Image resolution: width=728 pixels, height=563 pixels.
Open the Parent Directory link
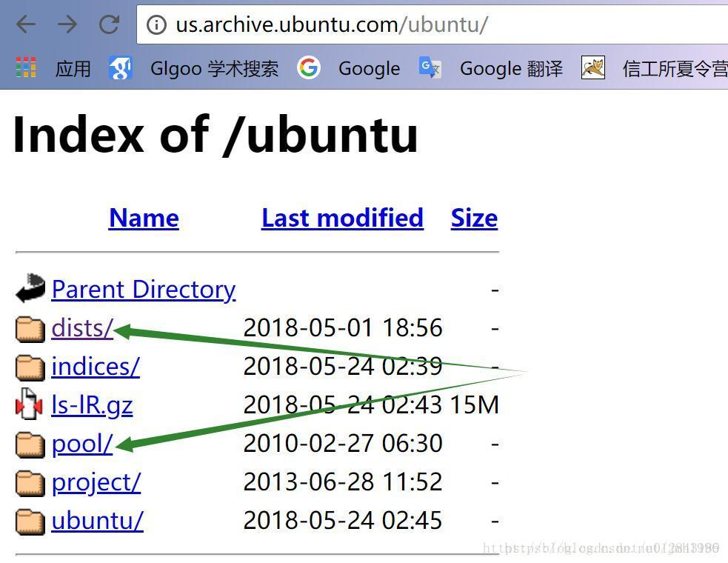(144, 289)
